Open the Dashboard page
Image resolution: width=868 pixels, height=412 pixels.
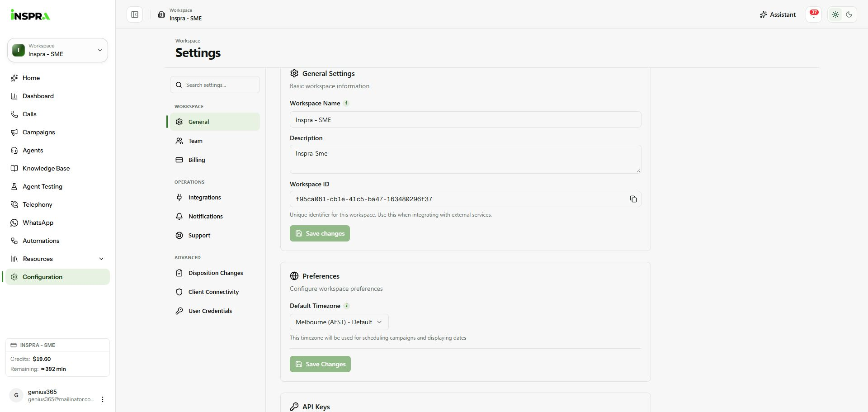(57, 96)
